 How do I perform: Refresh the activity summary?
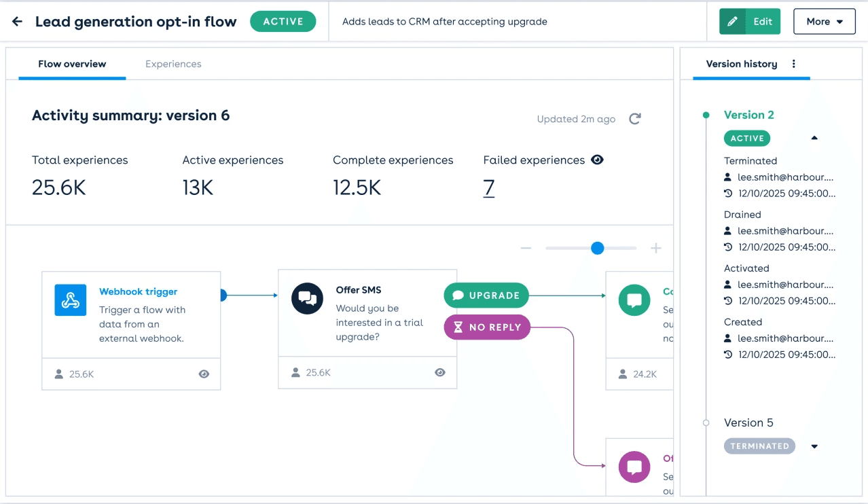pos(635,119)
